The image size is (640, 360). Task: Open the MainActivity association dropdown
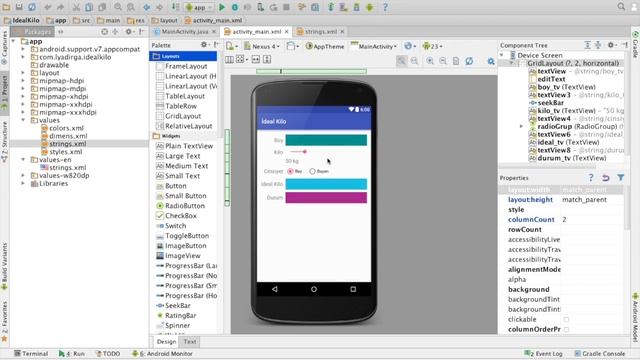click(x=374, y=47)
